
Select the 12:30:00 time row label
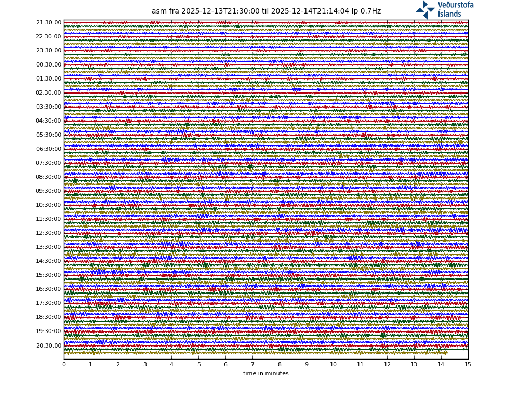click(49, 233)
